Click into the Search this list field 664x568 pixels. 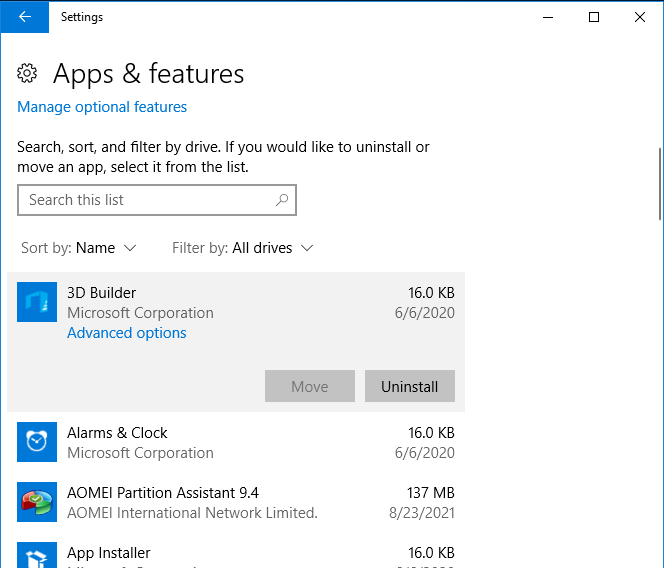(x=145, y=200)
